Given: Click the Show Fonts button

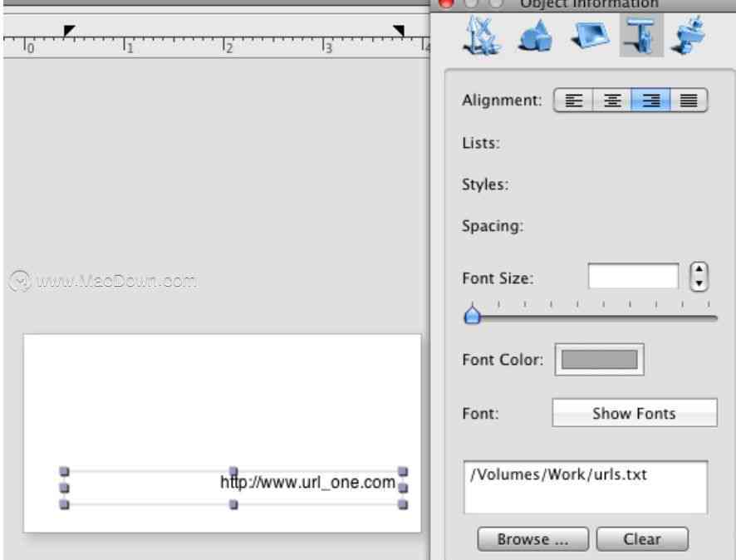Looking at the screenshot, I should coord(635,413).
